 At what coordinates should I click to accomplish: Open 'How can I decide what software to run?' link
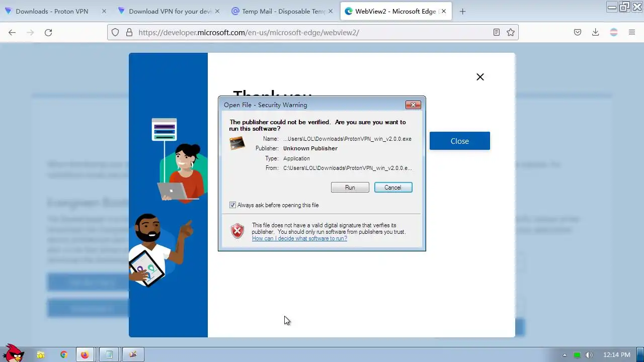[x=299, y=238]
